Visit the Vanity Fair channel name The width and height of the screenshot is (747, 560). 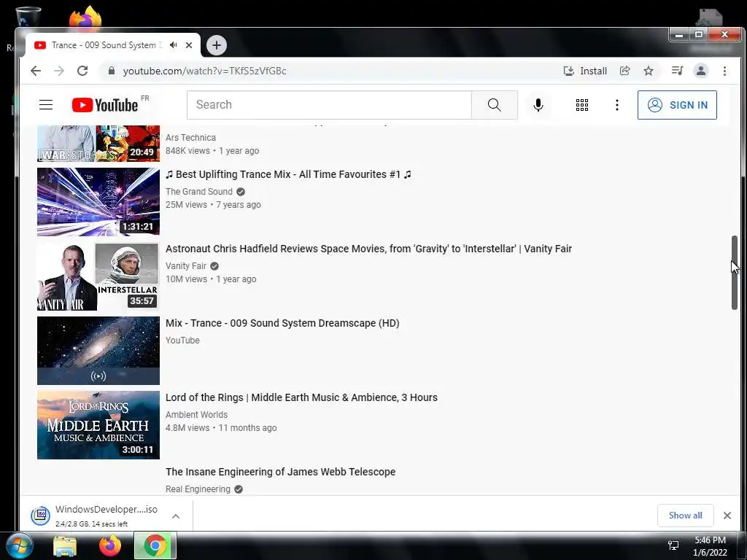click(x=186, y=265)
